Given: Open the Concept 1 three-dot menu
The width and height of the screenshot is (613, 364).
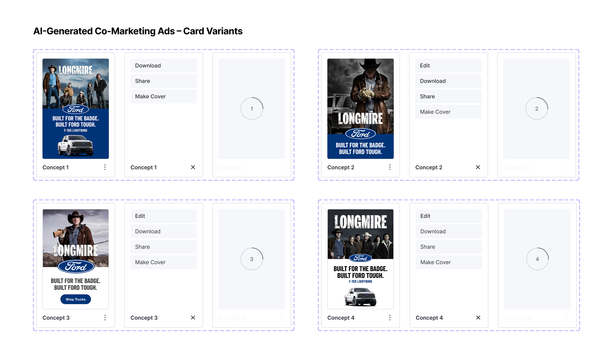Looking at the screenshot, I should click(x=105, y=167).
